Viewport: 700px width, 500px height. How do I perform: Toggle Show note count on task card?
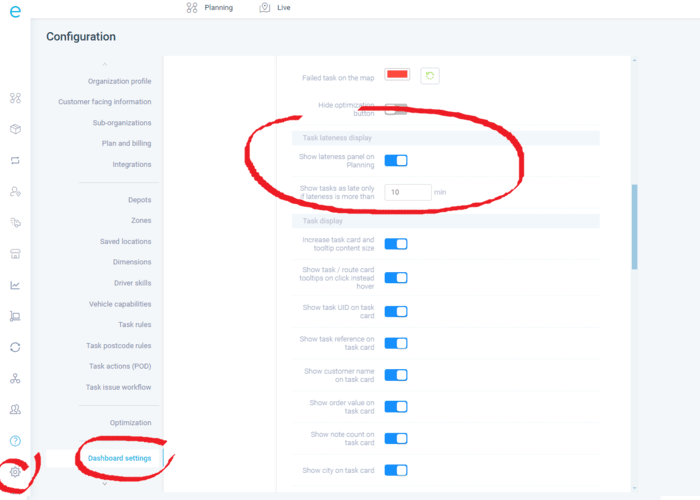[x=396, y=438]
